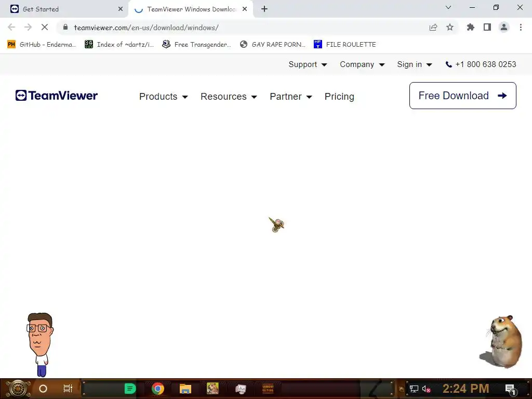Viewport: 532px width, 399px height.
Task: Close the Get Started tab
Action: click(121, 9)
